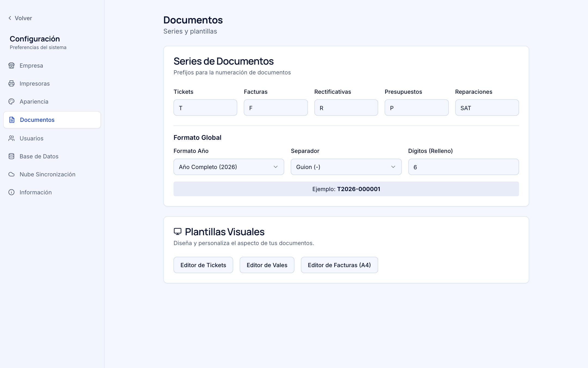Open the Base de Datos section

pyautogui.click(x=52, y=156)
